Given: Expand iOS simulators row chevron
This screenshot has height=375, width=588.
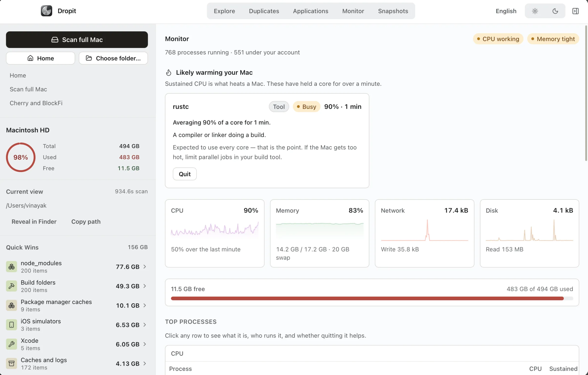Looking at the screenshot, I should pyautogui.click(x=145, y=325).
